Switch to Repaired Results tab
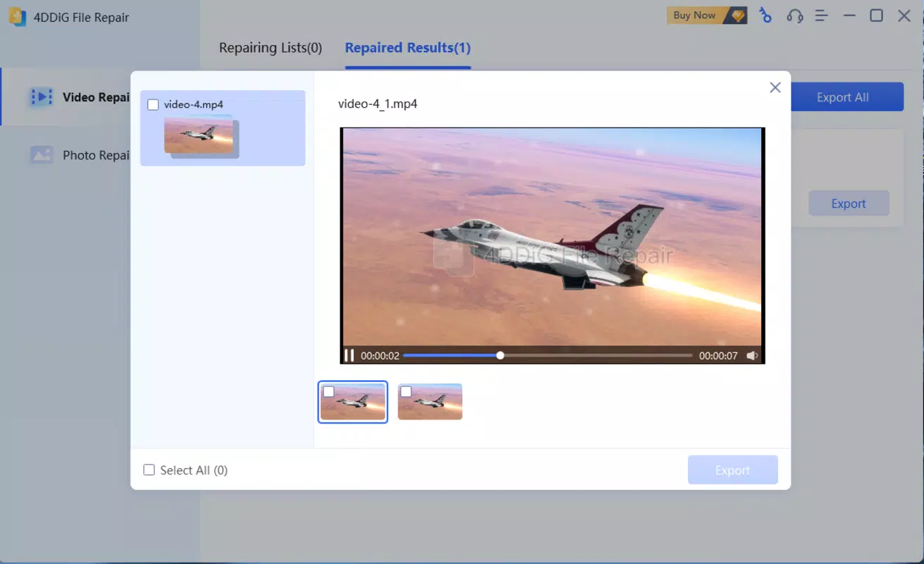Screen dimensions: 924x564 tap(407, 48)
